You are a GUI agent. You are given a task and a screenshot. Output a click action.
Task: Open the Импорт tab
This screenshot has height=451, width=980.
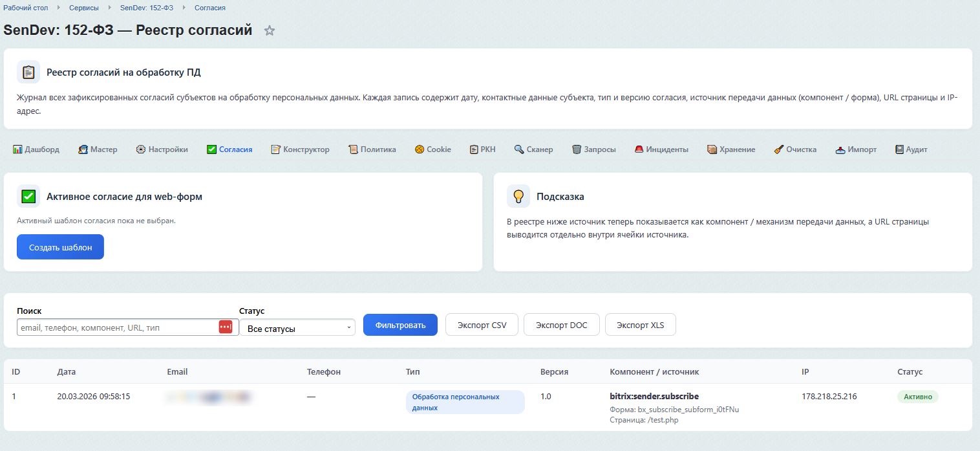pos(856,149)
